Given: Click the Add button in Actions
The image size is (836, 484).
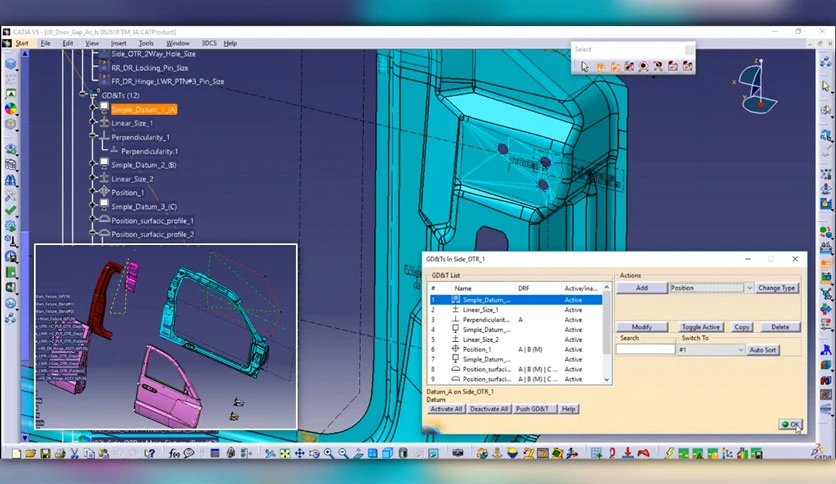Looking at the screenshot, I should [642, 288].
